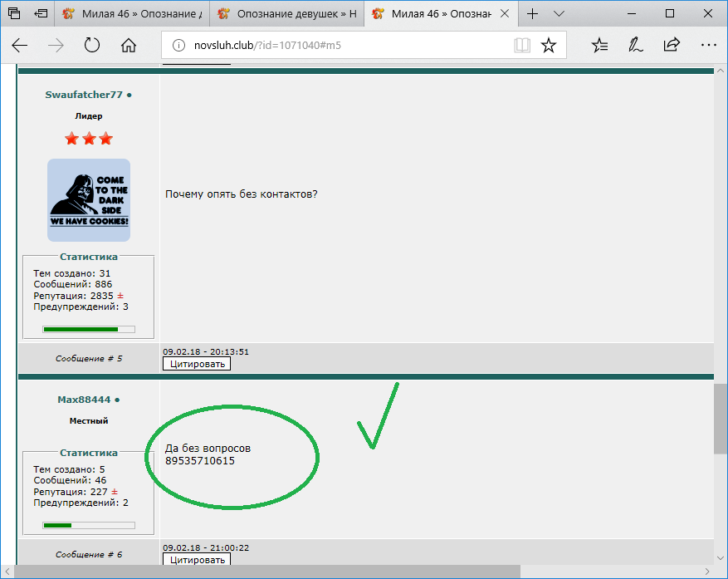Screen dimensions: 728x579
Task: Add this page to favorites star
Action: [x=548, y=46]
